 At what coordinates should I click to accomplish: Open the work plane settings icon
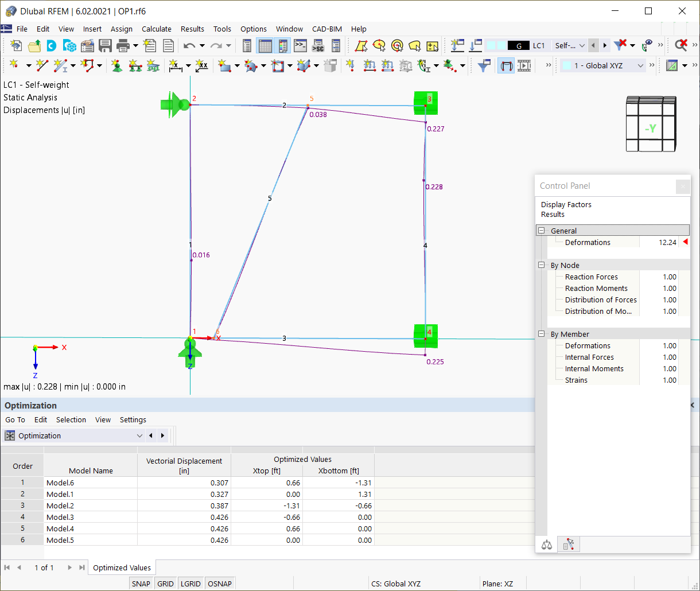(672, 66)
